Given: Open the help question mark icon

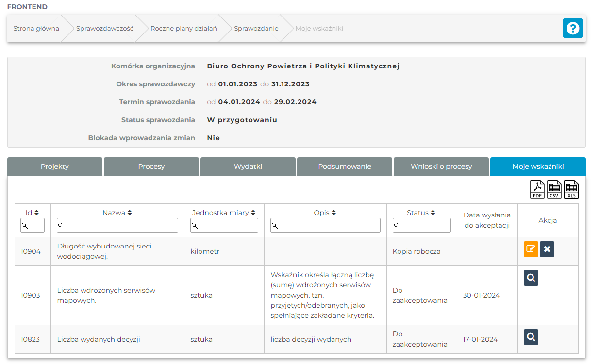Looking at the screenshot, I should click(x=572, y=29).
